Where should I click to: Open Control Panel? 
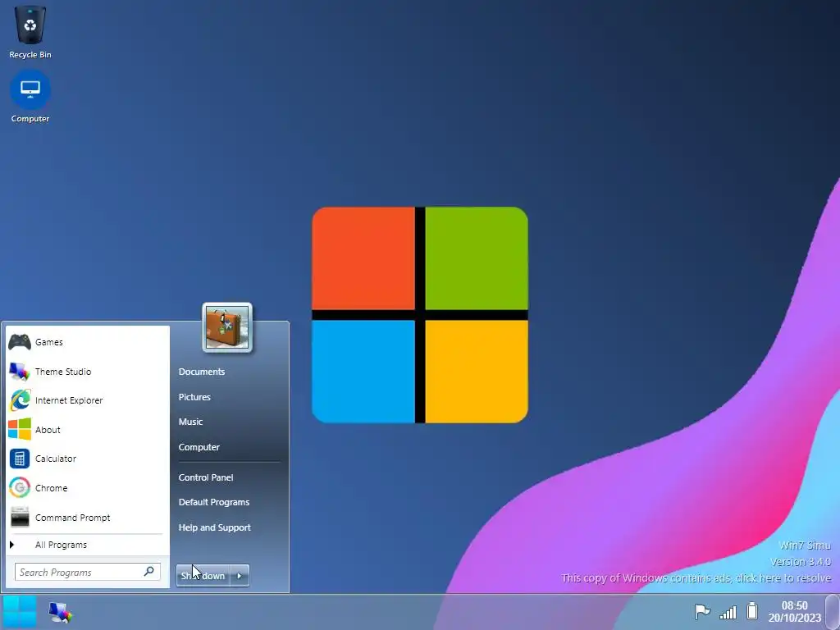pyautogui.click(x=206, y=477)
